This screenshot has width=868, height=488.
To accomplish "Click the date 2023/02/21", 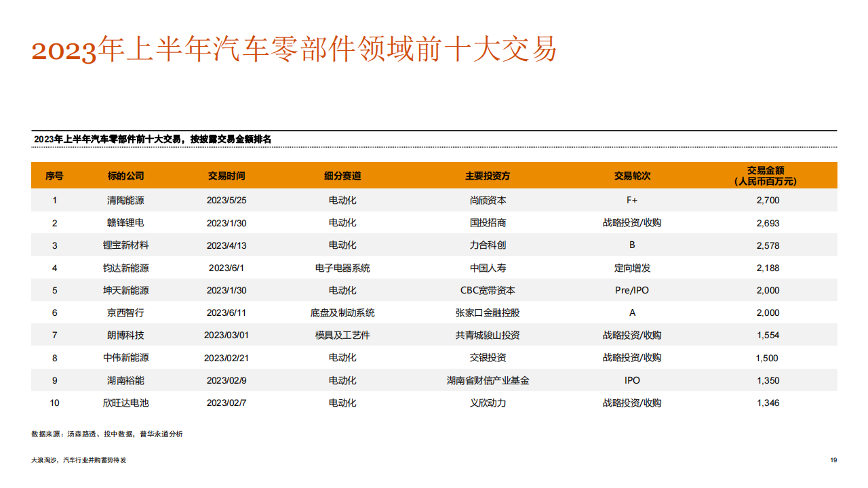I will coord(226,357).
